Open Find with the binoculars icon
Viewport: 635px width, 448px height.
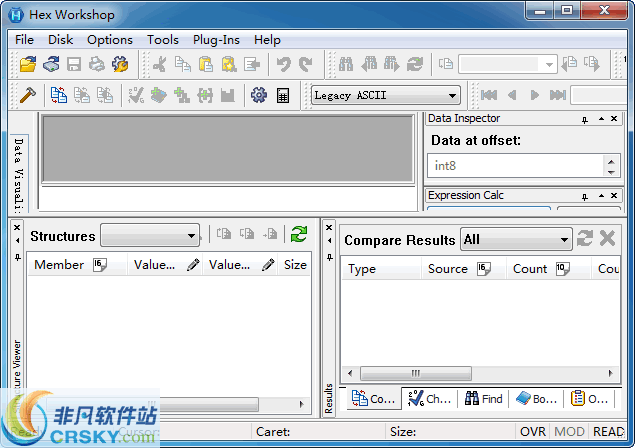346,64
